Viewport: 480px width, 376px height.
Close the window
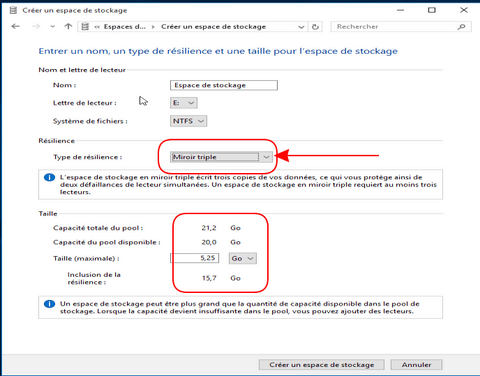tap(464, 10)
